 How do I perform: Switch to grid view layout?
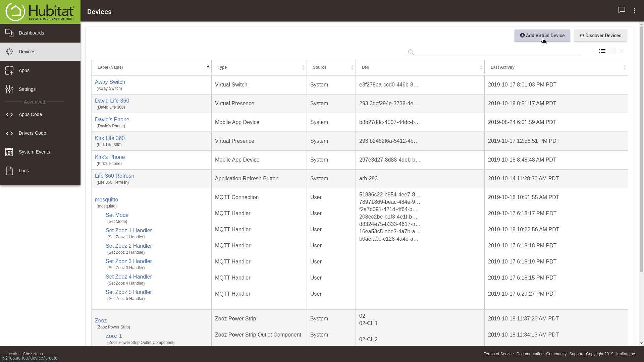click(x=612, y=51)
